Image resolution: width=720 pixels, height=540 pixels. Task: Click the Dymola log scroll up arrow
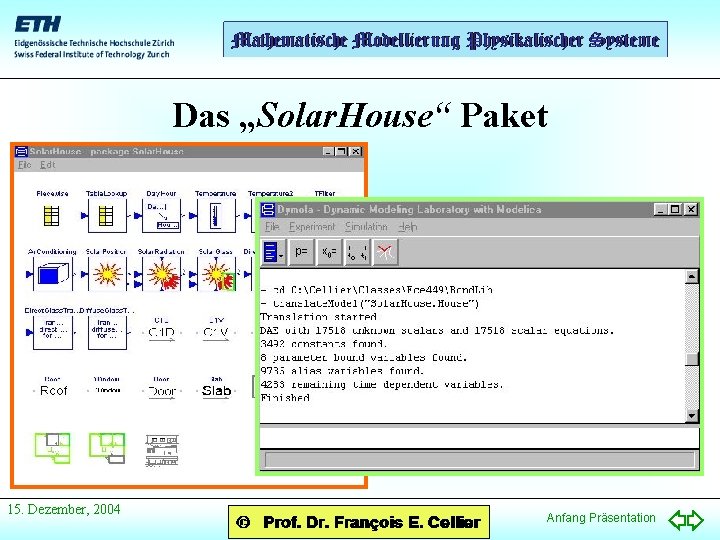pos(692,276)
